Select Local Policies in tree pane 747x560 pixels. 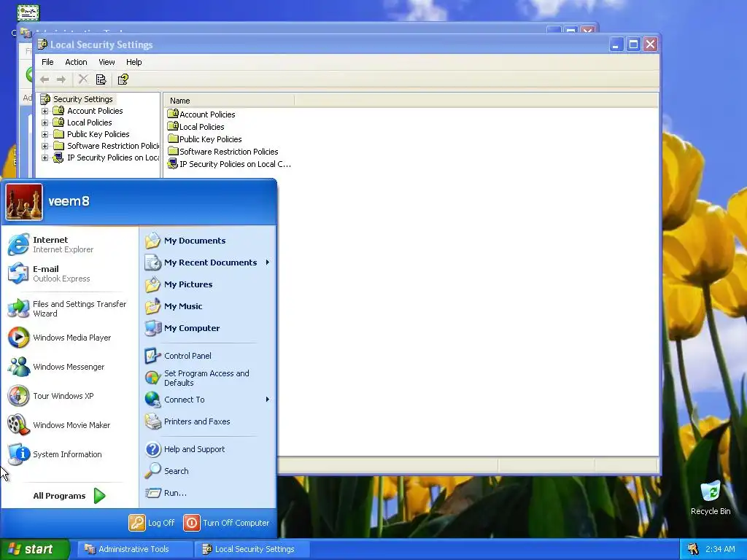89,122
